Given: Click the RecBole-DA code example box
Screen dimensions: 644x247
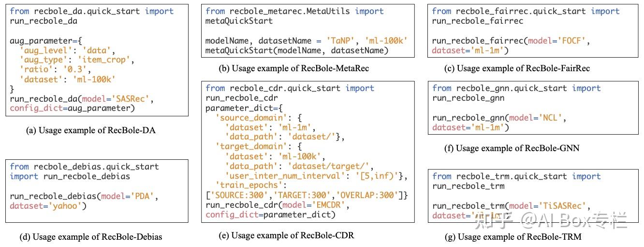Looking at the screenshot, I should pos(97,60).
